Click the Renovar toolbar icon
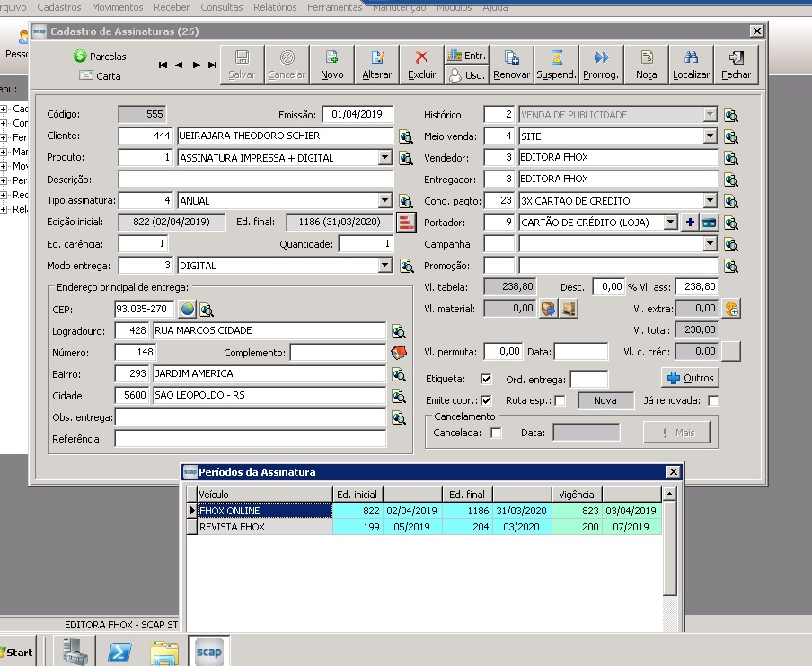The image size is (812, 666). coord(511,57)
